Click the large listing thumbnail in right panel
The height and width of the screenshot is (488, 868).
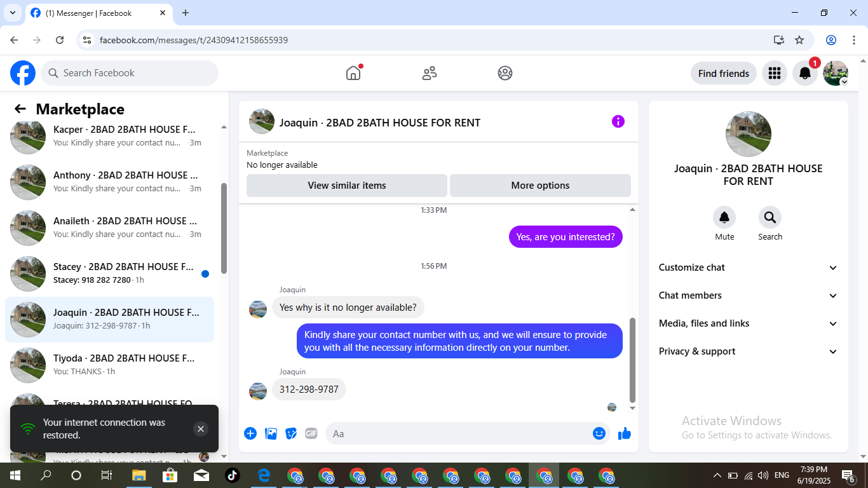pyautogui.click(x=749, y=134)
